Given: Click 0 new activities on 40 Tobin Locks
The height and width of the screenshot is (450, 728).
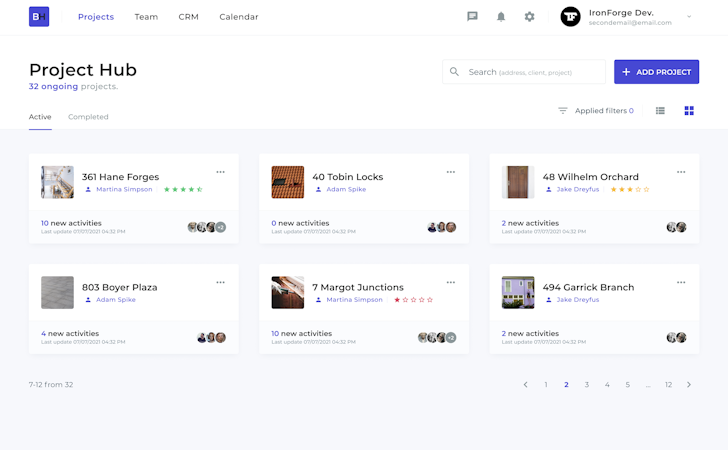Looking at the screenshot, I should point(300,223).
